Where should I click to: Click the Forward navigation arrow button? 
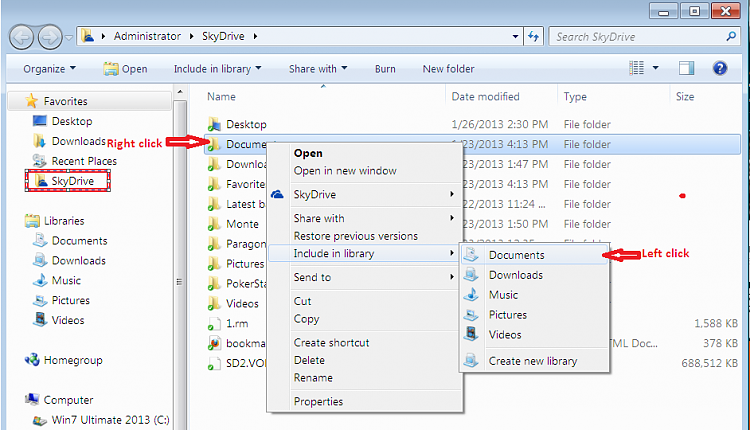pyautogui.click(x=50, y=37)
